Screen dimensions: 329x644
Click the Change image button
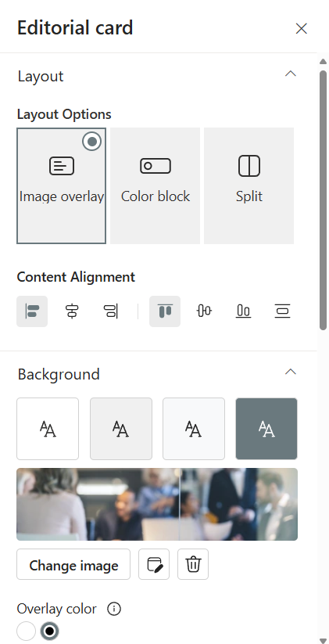point(73,564)
